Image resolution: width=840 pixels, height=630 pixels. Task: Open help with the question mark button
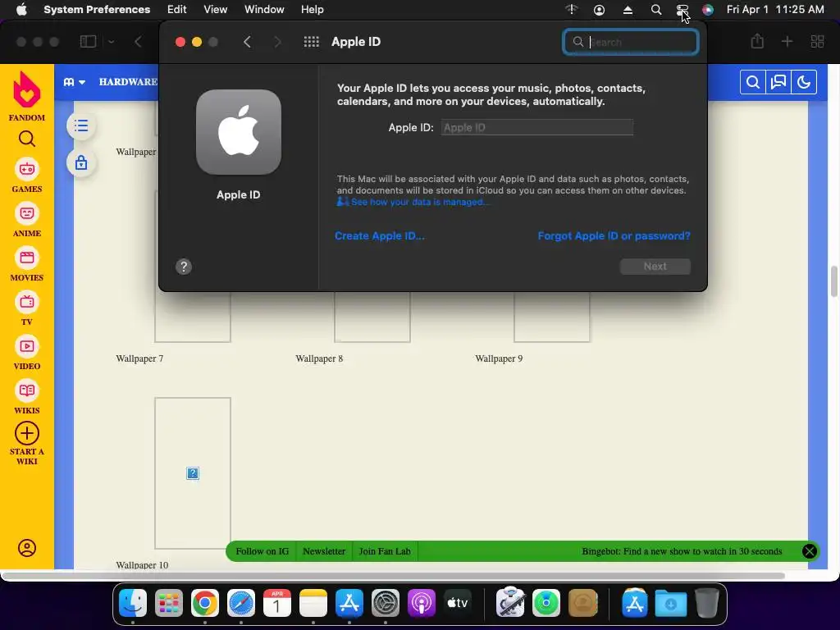click(x=184, y=267)
